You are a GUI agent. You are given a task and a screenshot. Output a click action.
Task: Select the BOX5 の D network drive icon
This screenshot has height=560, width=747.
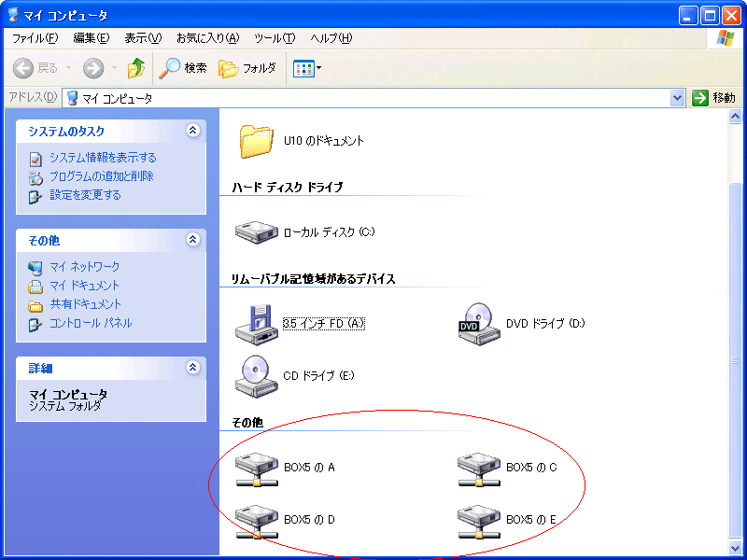(x=256, y=522)
